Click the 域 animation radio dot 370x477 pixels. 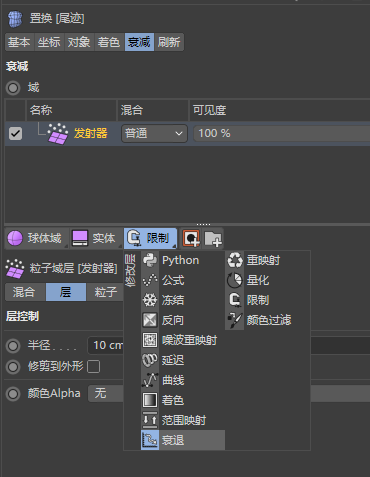(x=13, y=88)
